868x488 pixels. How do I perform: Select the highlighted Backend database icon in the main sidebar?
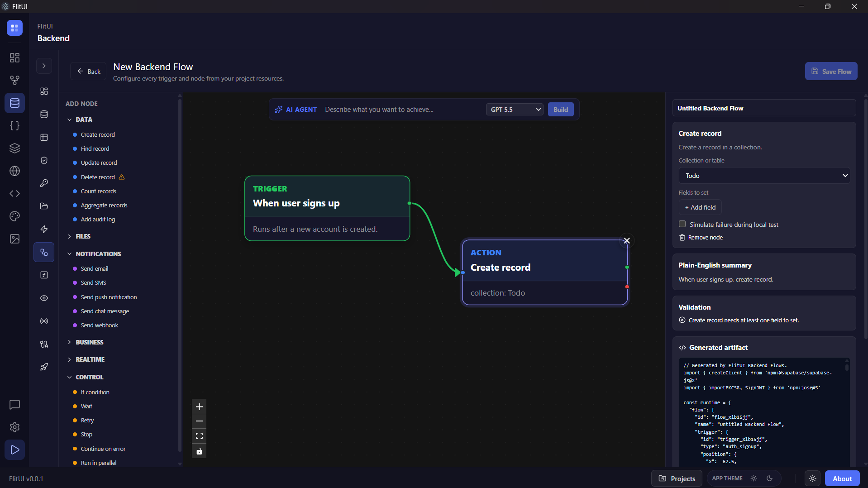[14, 103]
